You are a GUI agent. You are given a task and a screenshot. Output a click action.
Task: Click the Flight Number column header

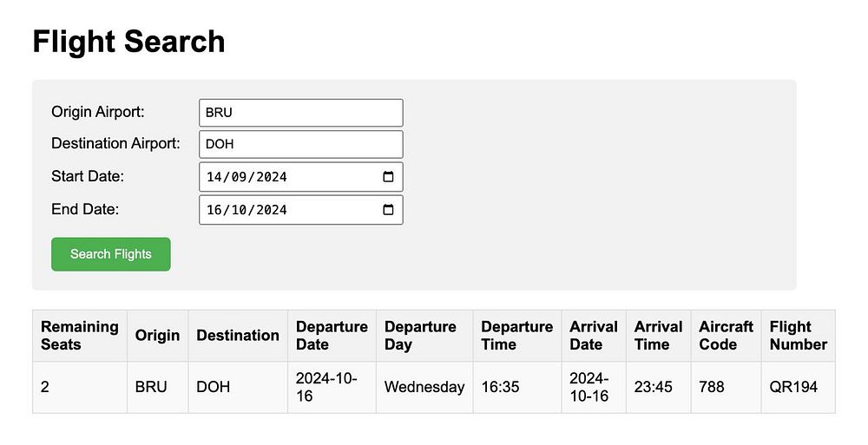[798, 336]
